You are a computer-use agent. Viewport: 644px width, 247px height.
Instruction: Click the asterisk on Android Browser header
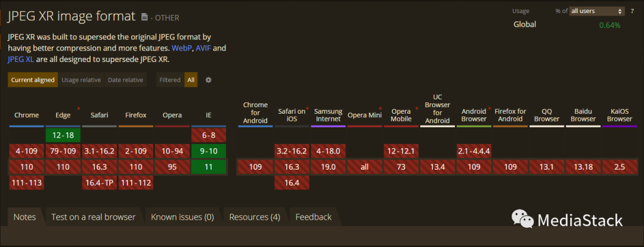(x=490, y=110)
